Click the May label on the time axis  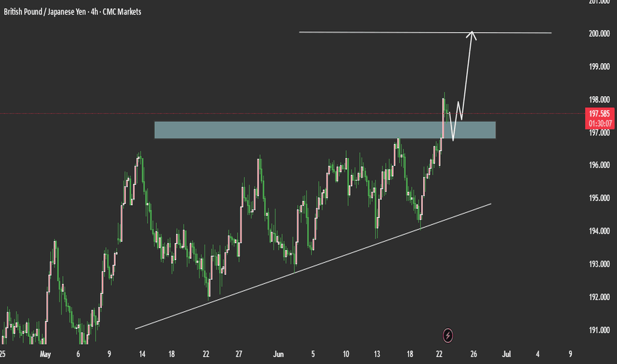click(45, 354)
